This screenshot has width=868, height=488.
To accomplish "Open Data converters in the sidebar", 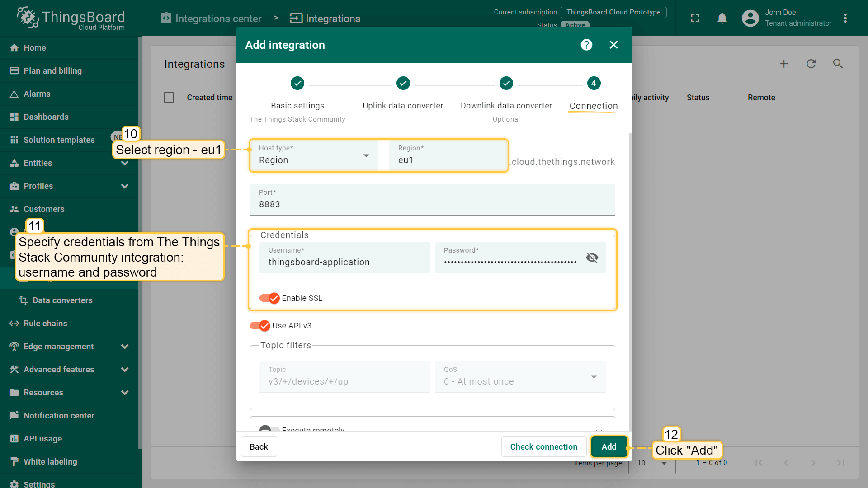I will 69,300.
